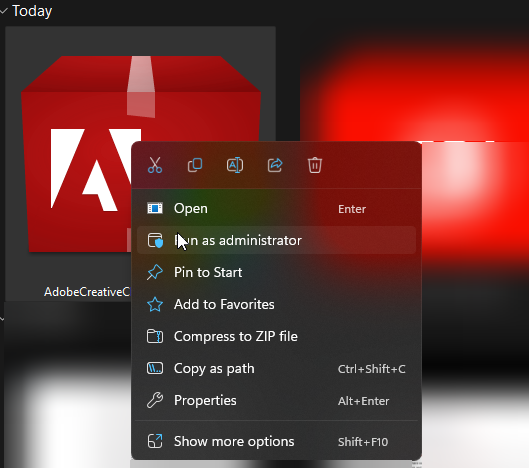Click the Rename icon in context menu
The height and width of the screenshot is (468, 529).
coord(235,165)
